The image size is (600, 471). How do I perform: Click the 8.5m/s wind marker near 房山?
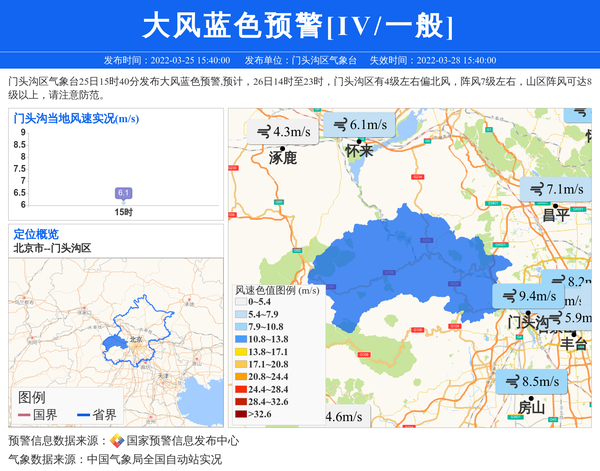pos(531,381)
